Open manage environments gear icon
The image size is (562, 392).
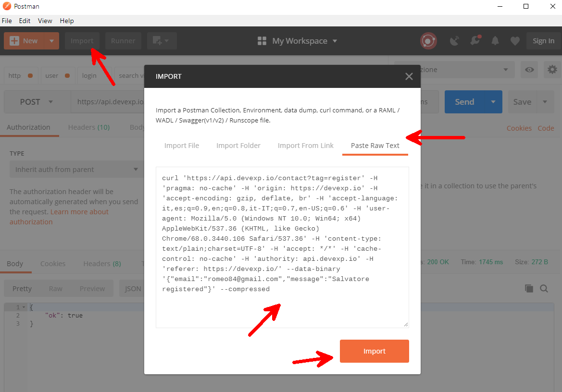pos(552,70)
